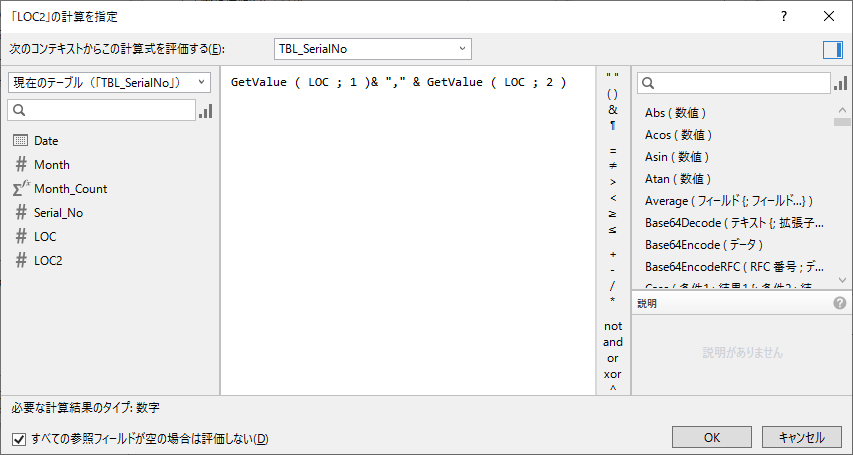
Task: Insert the plus operator
Action: [613, 254]
